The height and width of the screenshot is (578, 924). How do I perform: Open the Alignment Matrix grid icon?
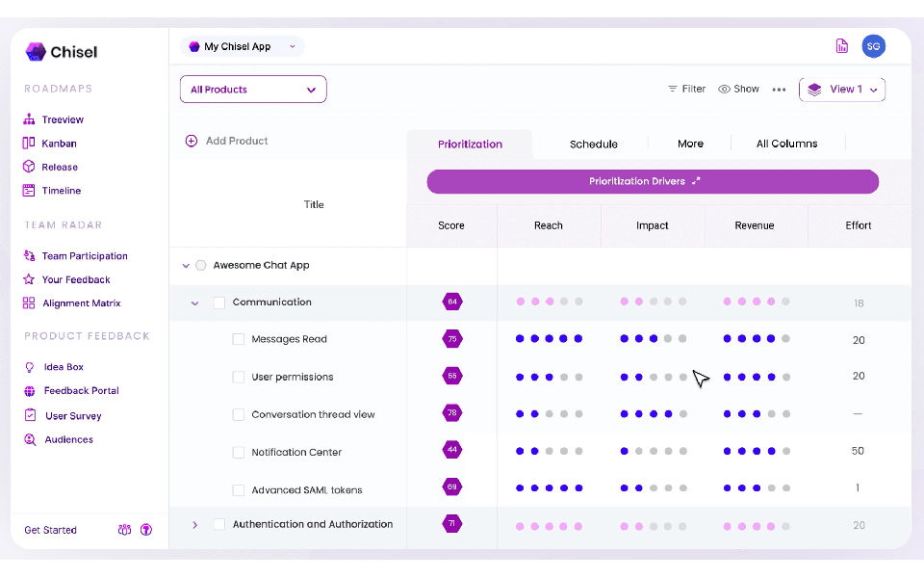(x=28, y=302)
